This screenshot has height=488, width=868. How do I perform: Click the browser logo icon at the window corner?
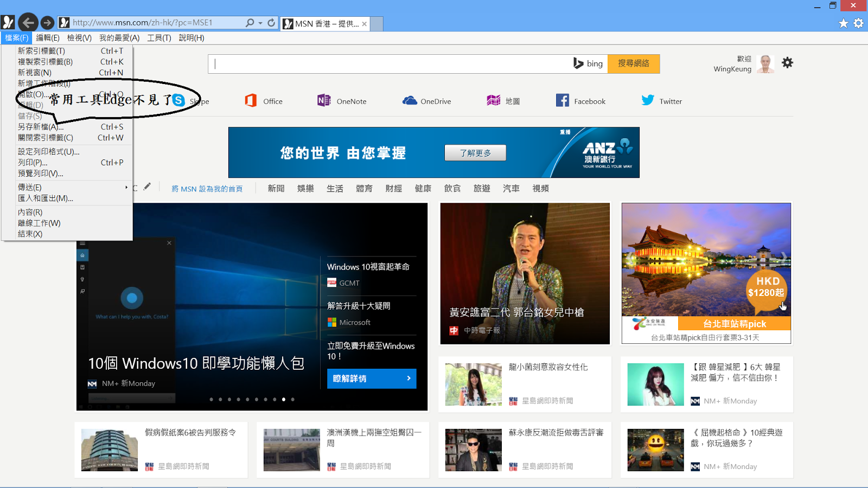(8, 22)
